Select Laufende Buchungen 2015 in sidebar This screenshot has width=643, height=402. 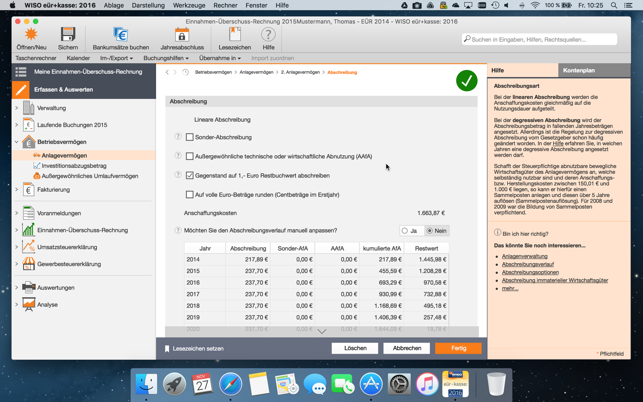pos(72,125)
